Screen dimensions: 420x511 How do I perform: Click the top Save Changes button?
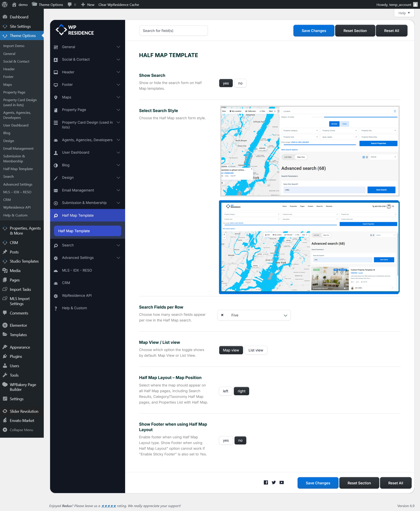click(x=313, y=31)
